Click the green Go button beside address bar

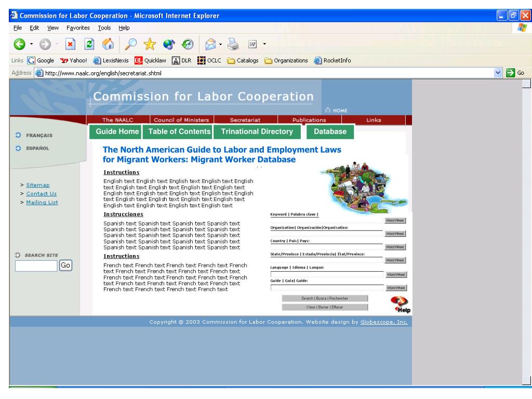click(515, 73)
